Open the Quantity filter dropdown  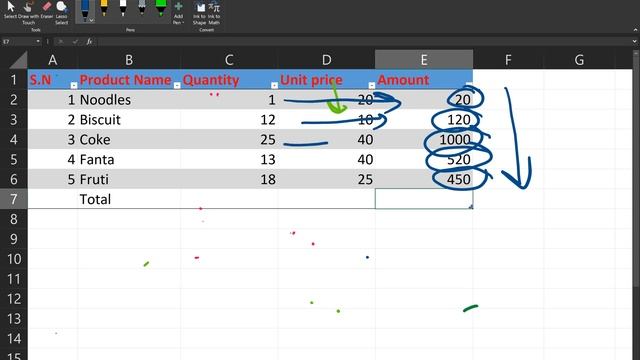tap(274, 85)
